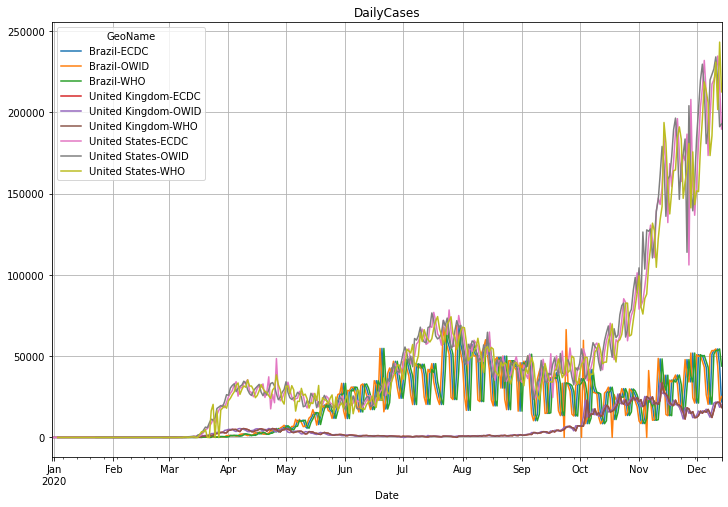Click the olive United States-WHO legend line
Viewport: 728px width, 507px height.
71,171
